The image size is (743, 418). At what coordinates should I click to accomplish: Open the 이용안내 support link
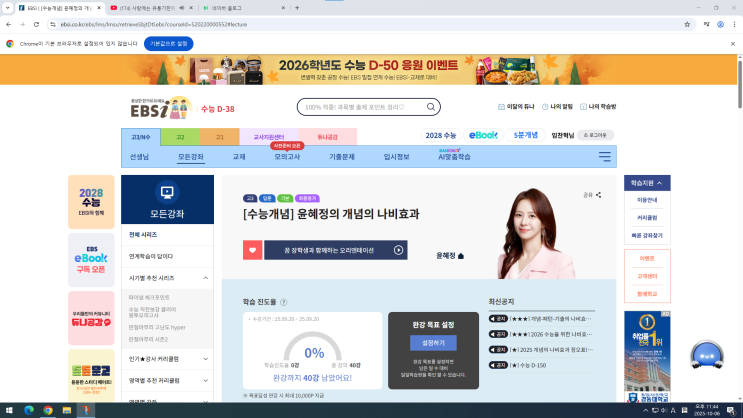point(647,200)
